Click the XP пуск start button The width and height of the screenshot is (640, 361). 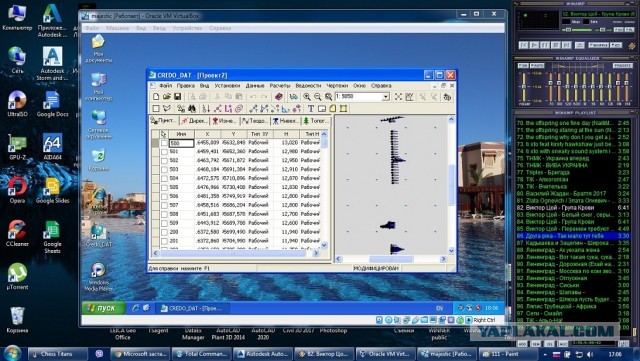(x=103, y=308)
